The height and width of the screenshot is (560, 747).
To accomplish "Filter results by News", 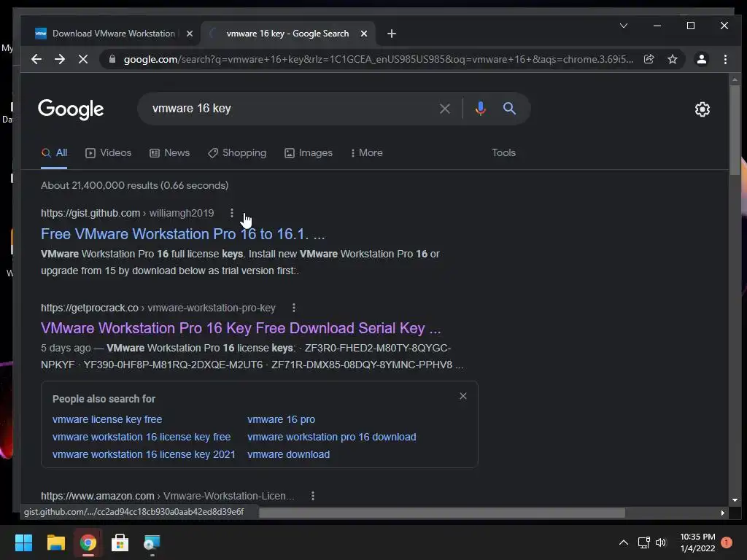I will click(x=169, y=153).
